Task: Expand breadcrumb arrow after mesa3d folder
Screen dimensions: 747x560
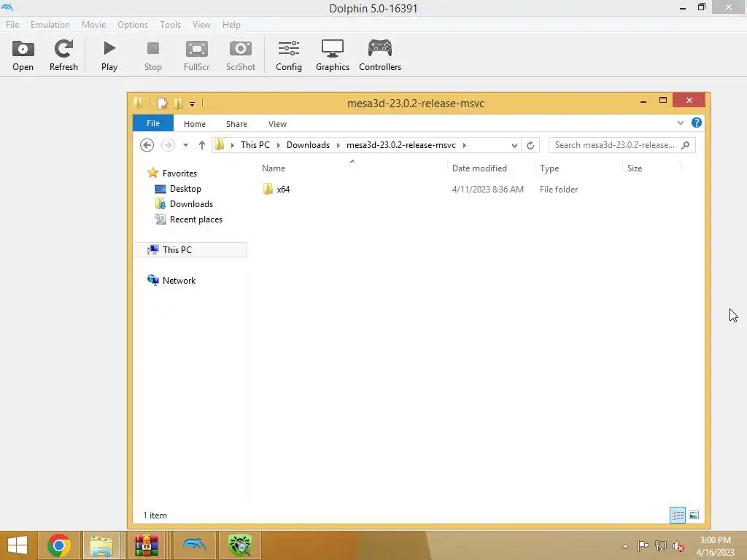Action: 464,145
